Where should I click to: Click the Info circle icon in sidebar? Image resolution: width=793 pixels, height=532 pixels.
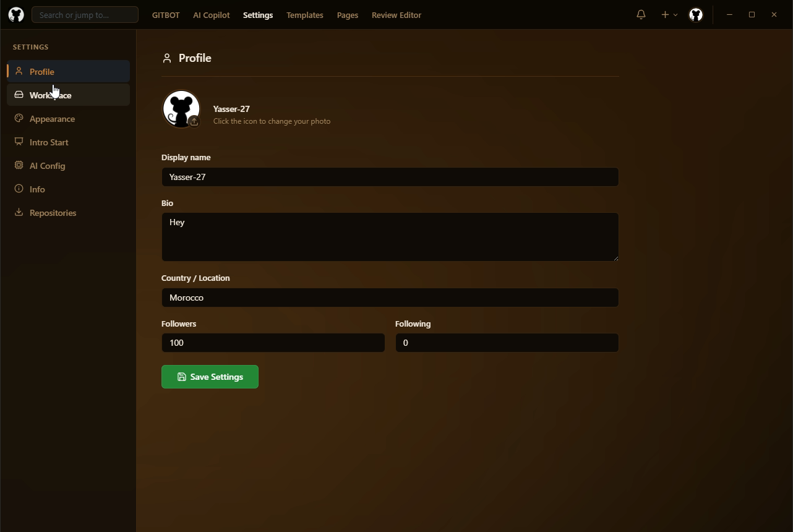[x=19, y=189]
